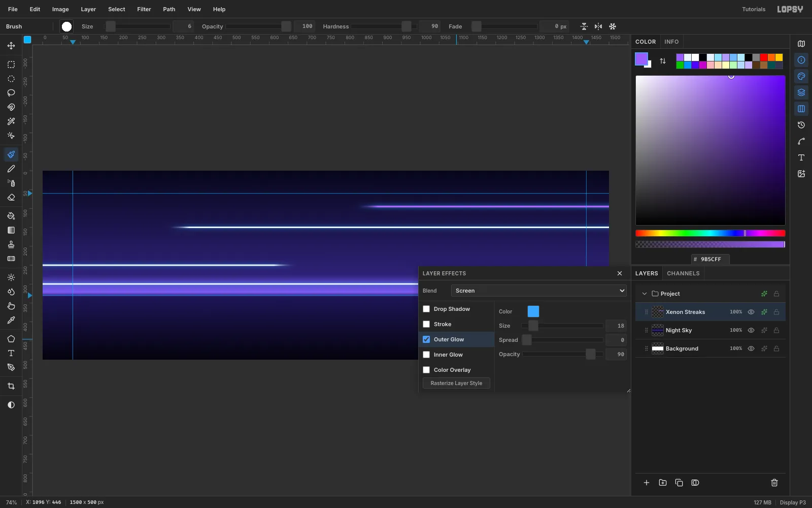
Task: Pick the outer glow Color swatch
Action: click(533, 311)
